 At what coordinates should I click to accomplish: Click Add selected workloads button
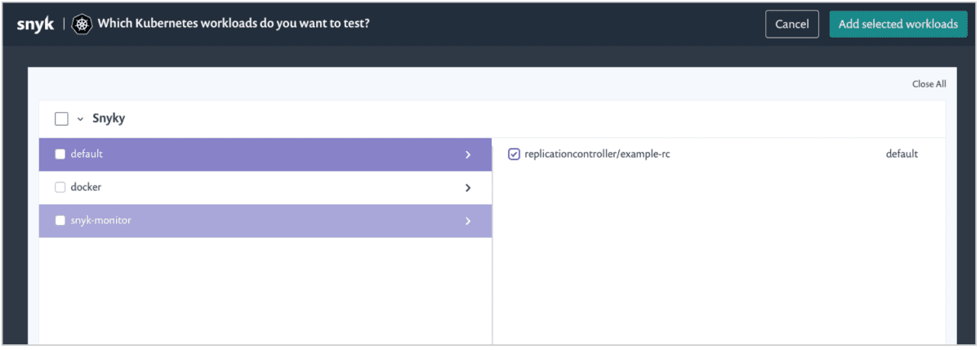click(898, 24)
